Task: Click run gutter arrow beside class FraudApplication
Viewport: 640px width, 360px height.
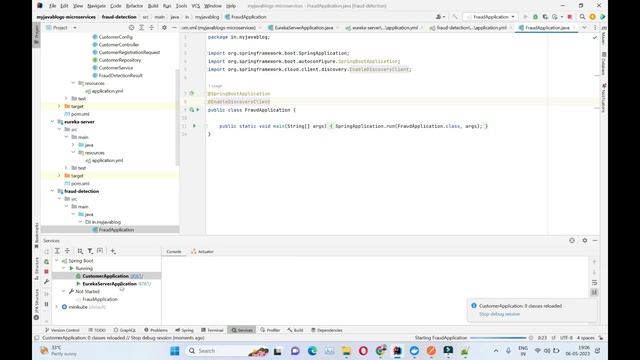Action: tap(198, 110)
